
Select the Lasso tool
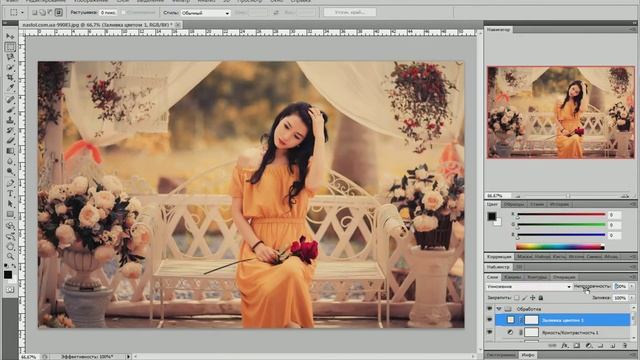[10, 57]
